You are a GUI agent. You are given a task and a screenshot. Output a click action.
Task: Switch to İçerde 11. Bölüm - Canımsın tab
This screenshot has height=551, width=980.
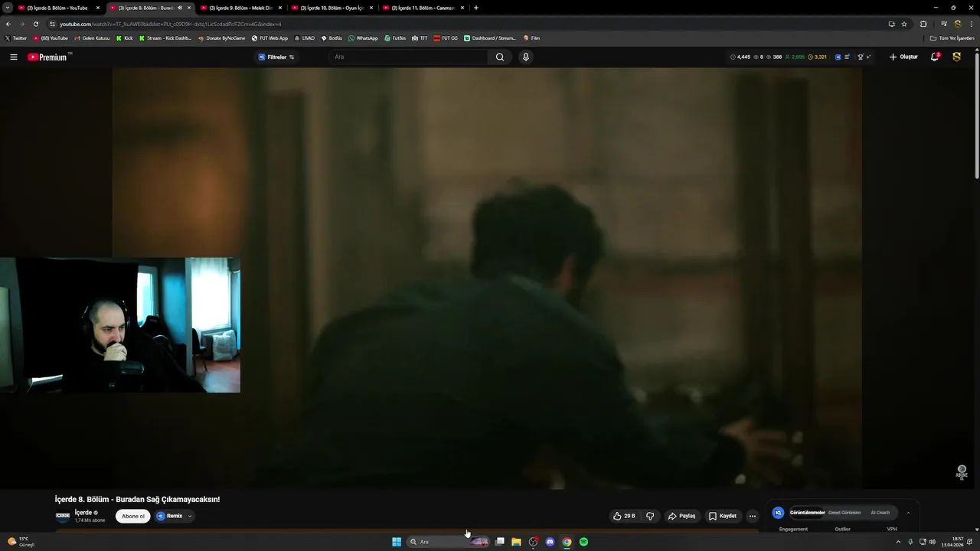tap(421, 8)
